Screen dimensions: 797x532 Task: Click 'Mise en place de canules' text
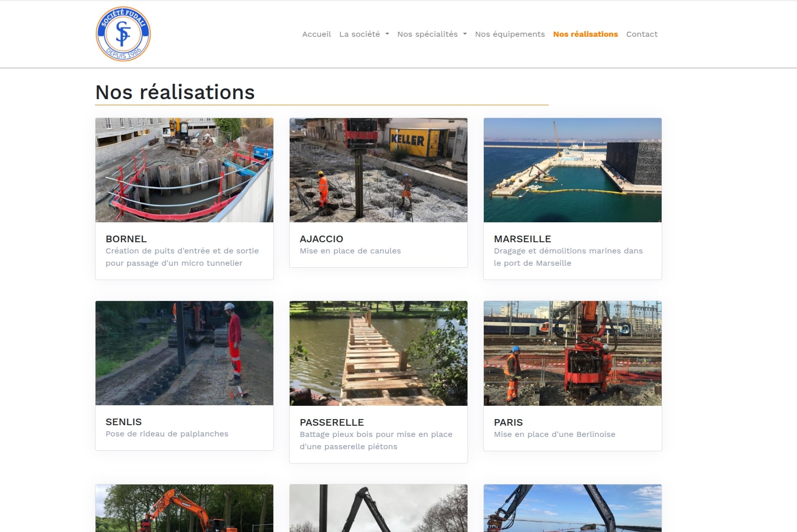[x=350, y=251]
